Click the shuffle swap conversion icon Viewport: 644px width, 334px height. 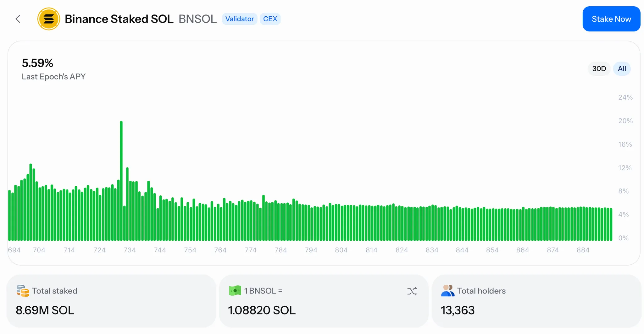coord(412,291)
